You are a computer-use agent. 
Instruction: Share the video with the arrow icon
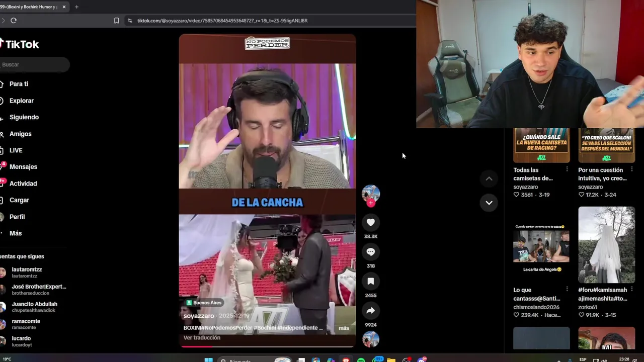coord(371,311)
